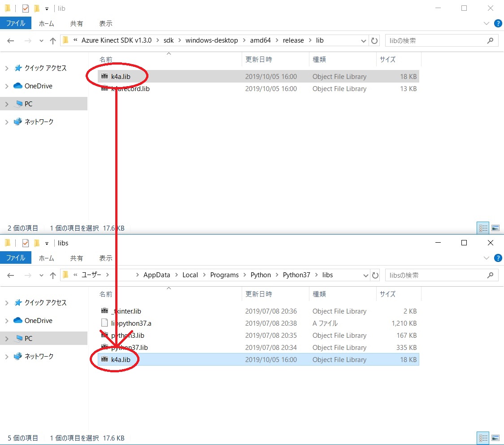Click network icon in libs window sidebar

(17, 356)
